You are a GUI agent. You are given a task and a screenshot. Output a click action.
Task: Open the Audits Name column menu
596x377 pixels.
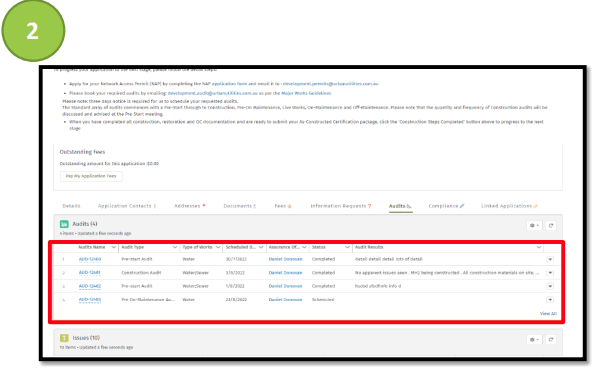(113, 247)
